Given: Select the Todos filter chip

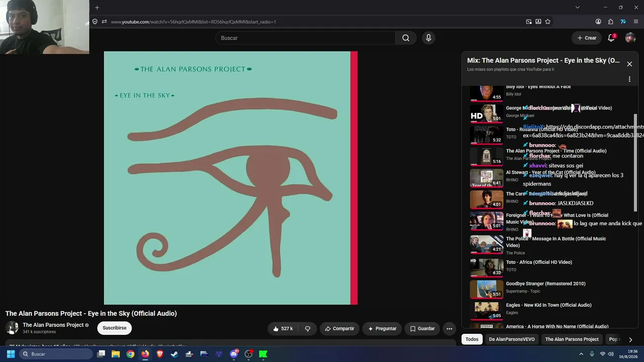Looking at the screenshot, I should click(x=472, y=339).
